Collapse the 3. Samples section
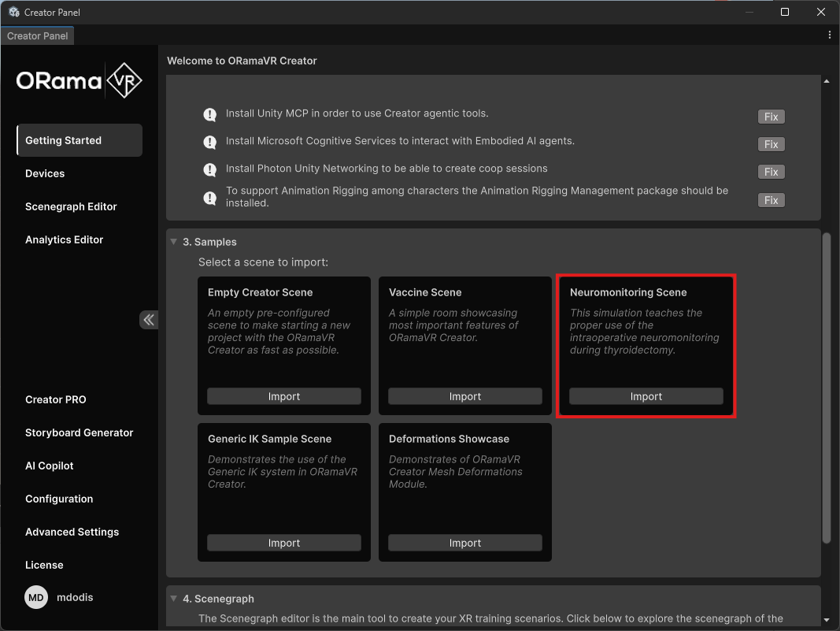This screenshot has height=631, width=840. [x=173, y=242]
